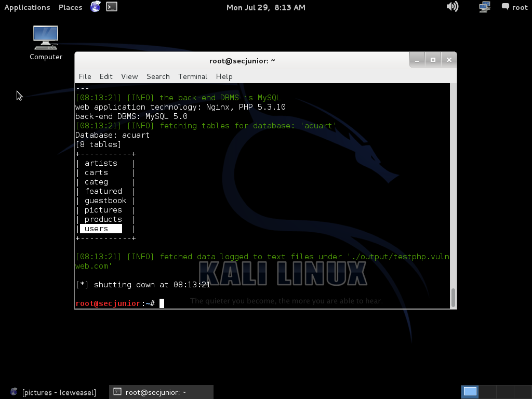Open the network connection icon
This screenshot has height=399, width=532.
(x=485, y=7)
